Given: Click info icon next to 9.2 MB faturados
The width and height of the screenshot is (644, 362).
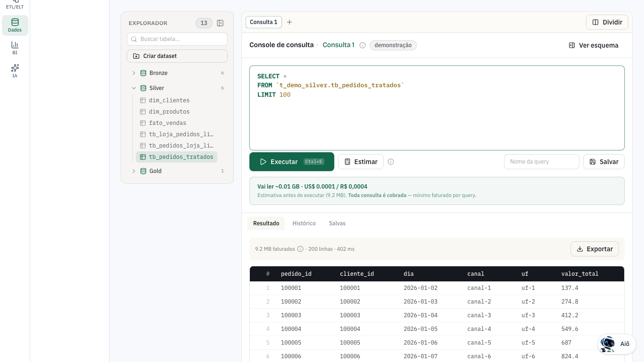Looking at the screenshot, I should (300, 249).
